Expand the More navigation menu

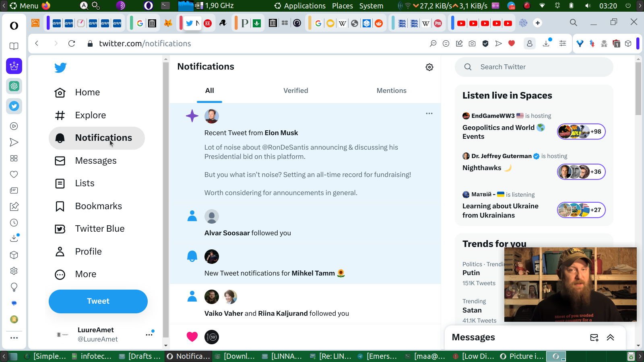76,274
